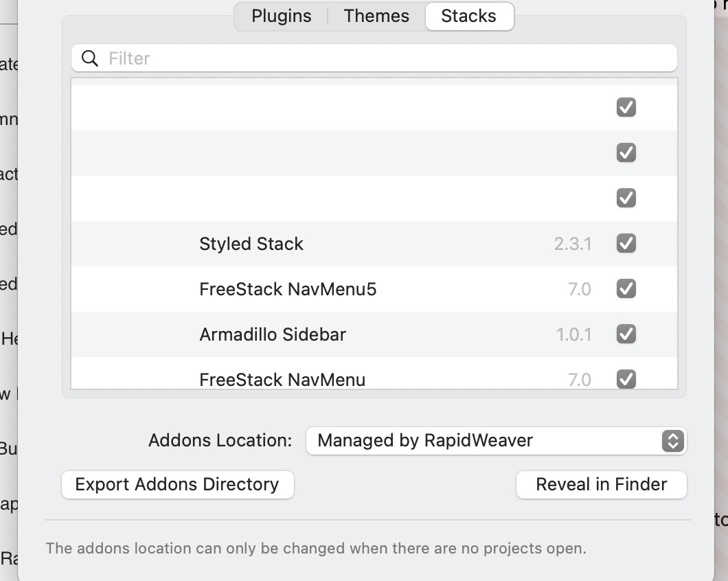Click the magnifier icon in the Filter field
728x581 pixels.
coord(90,58)
